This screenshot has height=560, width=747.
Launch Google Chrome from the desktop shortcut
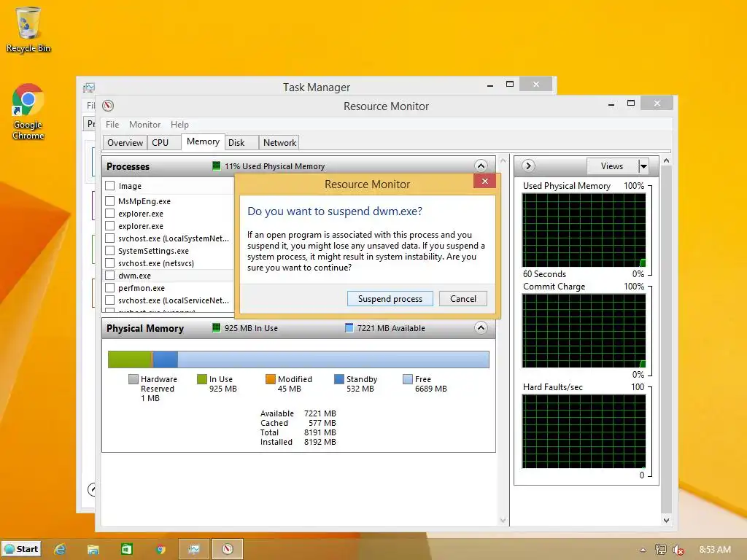point(28,112)
